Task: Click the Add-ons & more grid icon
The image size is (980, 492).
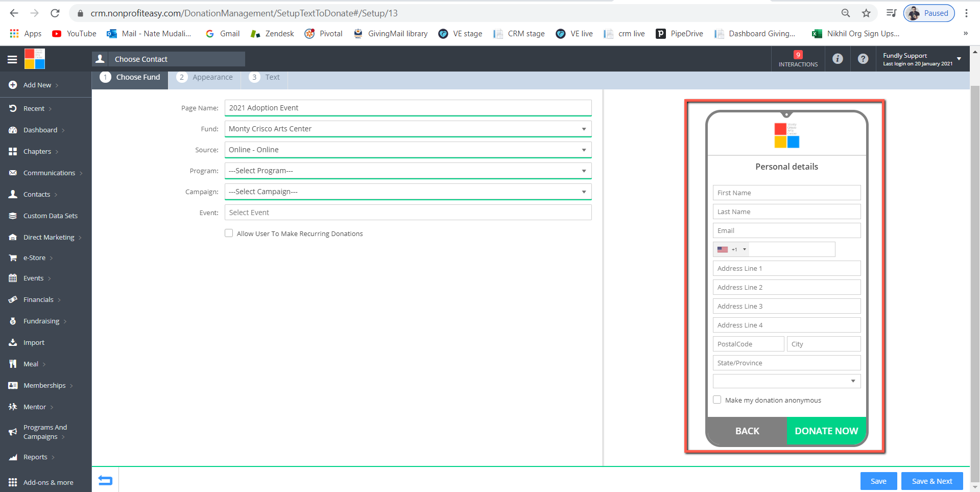Action: (x=13, y=482)
